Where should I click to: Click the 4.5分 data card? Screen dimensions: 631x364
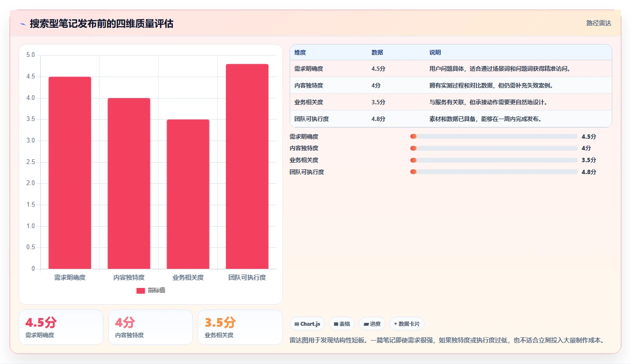pyautogui.click(x=61, y=327)
